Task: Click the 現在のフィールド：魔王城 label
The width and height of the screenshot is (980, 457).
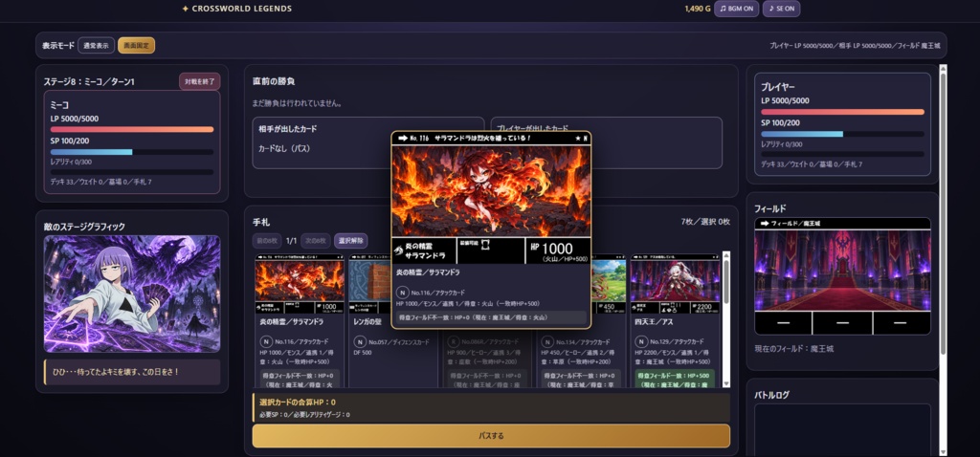Action: tap(793, 348)
